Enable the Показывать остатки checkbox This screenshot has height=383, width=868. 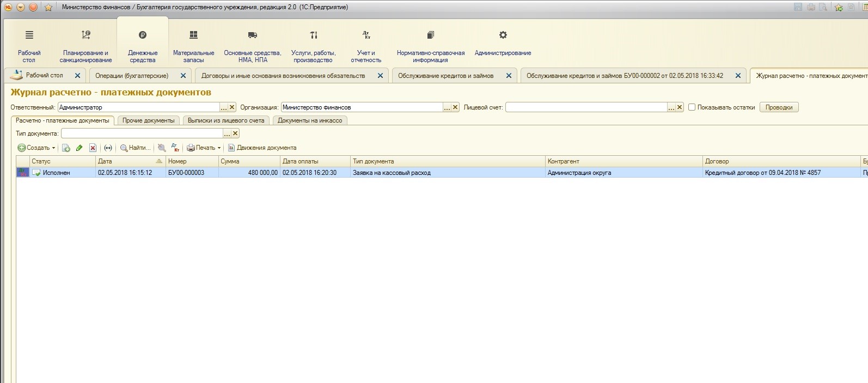pos(692,107)
